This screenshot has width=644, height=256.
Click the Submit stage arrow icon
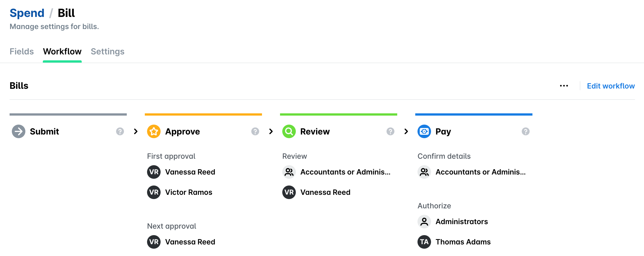19,131
